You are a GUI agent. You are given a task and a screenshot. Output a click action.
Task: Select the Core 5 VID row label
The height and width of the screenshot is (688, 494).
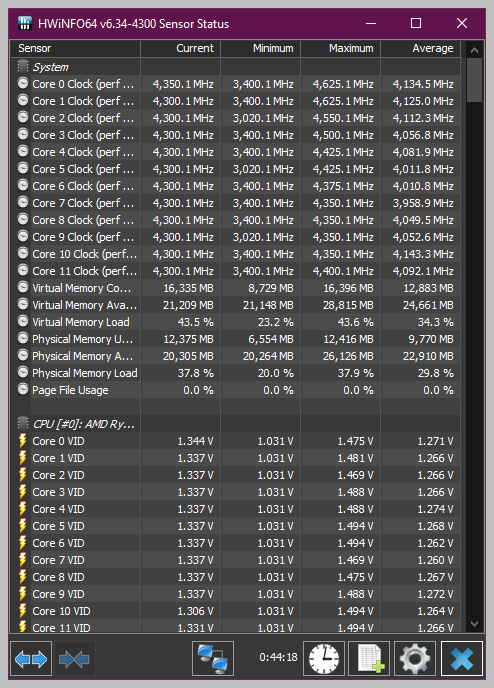pyautogui.click(x=58, y=526)
